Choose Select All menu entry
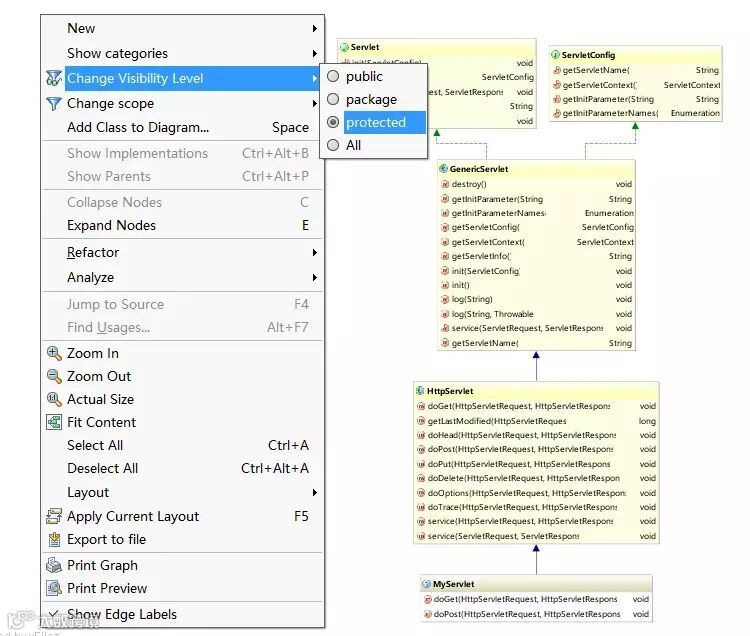 point(183,445)
